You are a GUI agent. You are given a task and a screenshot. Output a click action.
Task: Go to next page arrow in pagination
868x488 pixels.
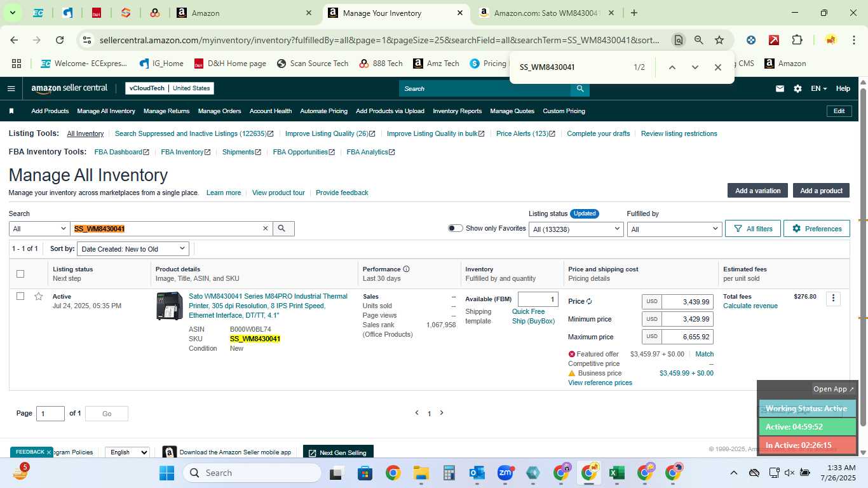point(442,413)
